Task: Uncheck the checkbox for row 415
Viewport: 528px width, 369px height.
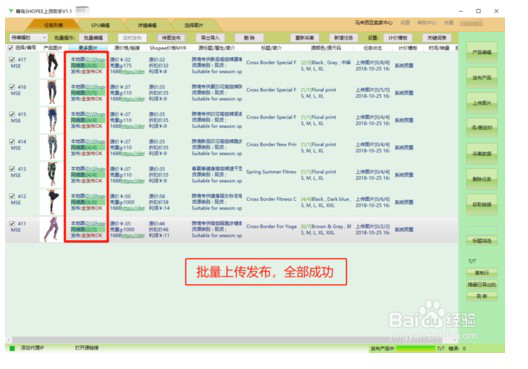Action: [x=12, y=114]
